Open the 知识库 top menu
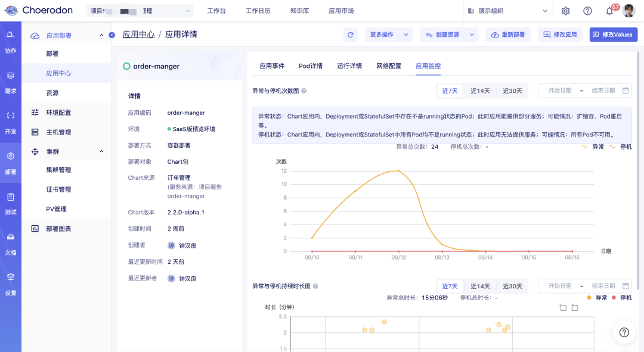Image resolution: width=644 pixels, height=352 pixels. point(299,11)
